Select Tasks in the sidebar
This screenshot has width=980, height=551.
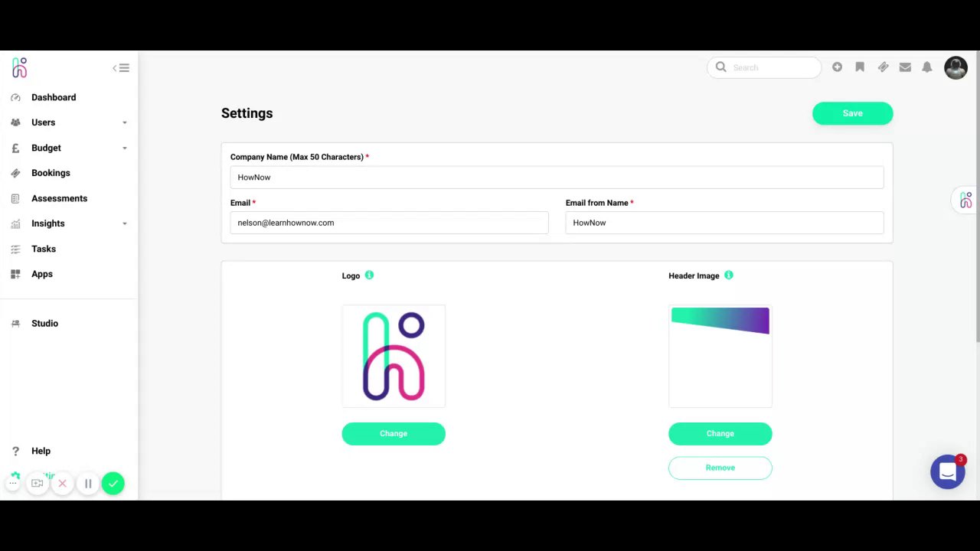(x=44, y=249)
